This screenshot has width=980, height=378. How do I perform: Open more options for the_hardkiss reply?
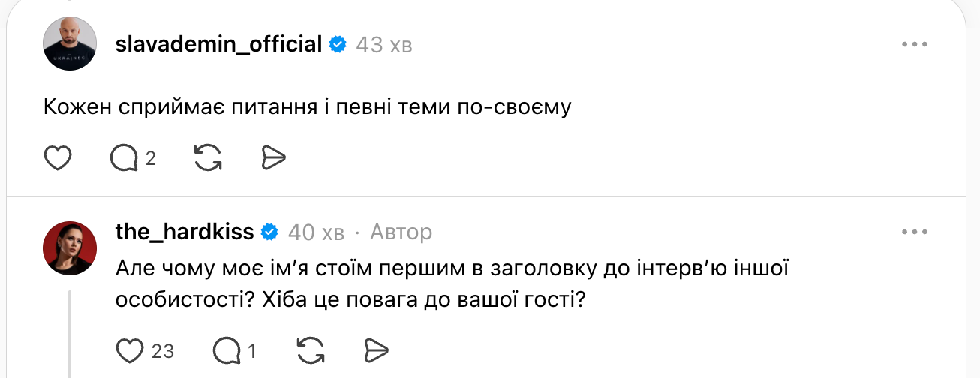915,232
